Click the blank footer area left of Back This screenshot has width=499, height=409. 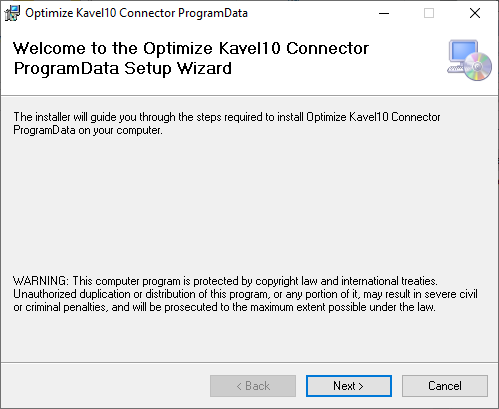pos(105,386)
